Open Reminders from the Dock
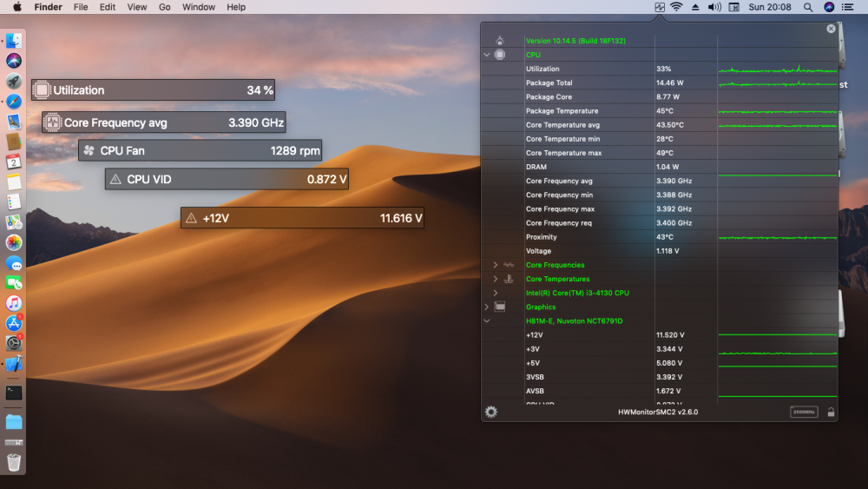 coord(14,202)
